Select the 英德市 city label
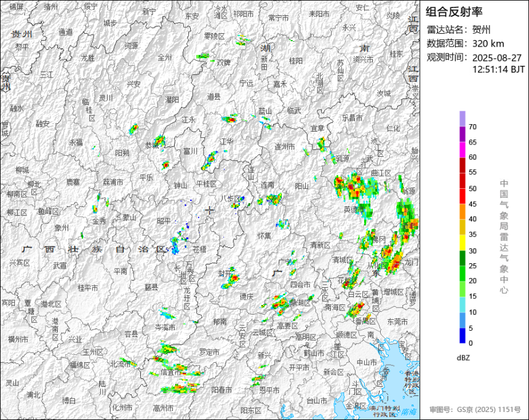The image size is (529, 420). (x=354, y=210)
